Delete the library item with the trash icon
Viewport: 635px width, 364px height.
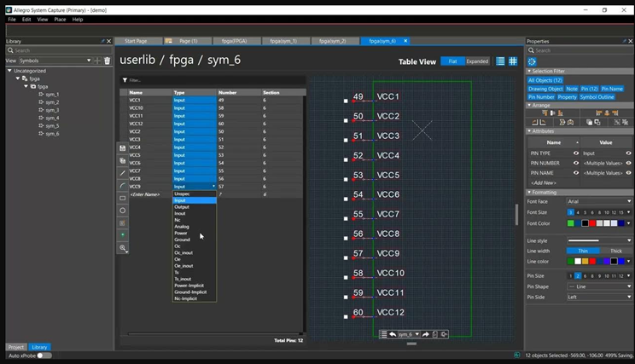click(x=107, y=61)
